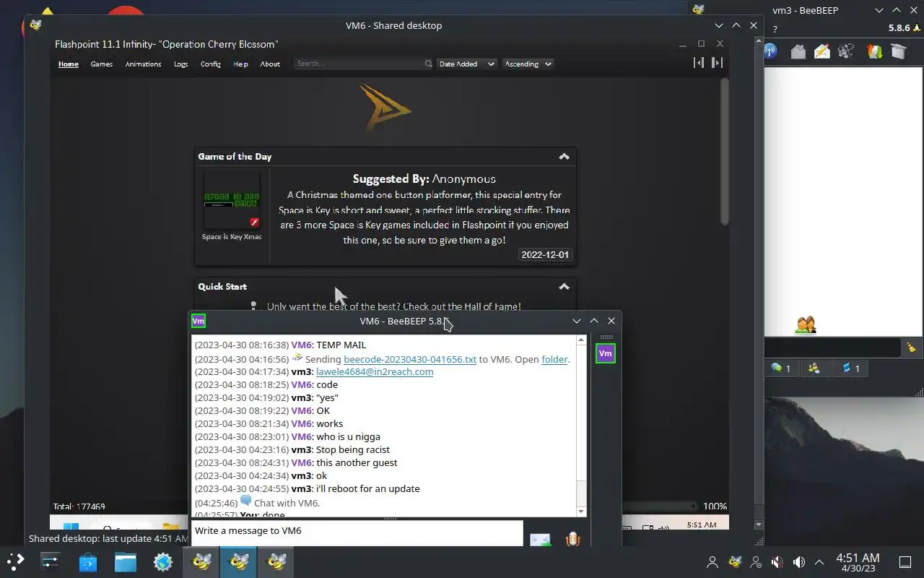The image size is (924, 578).
Task: Click the next page icon in Flashpoint header
Action: pos(717,63)
